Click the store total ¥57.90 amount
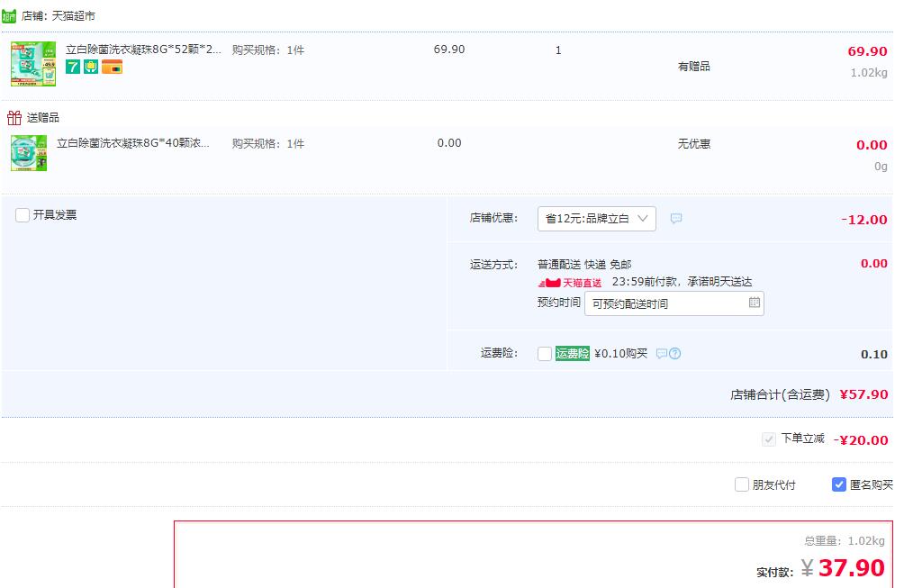Screen dimensions: 904x588 [x=863, y=394]
